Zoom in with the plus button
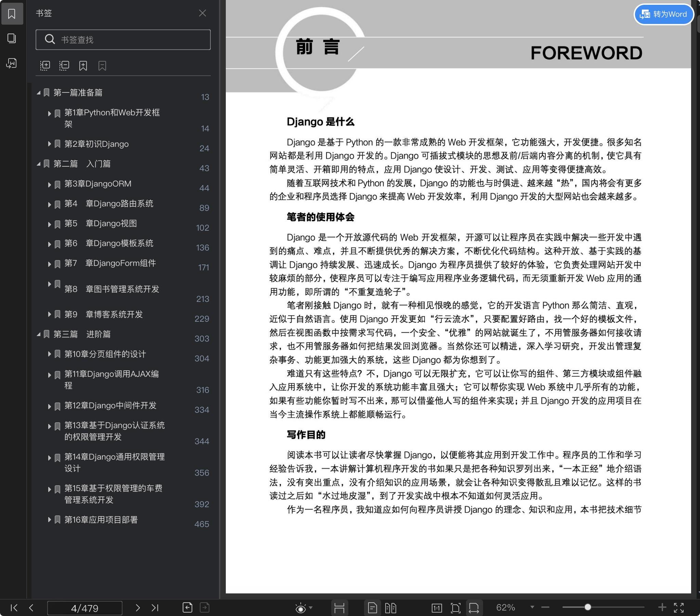The image size is (700, 616). (x=662, y=607)
